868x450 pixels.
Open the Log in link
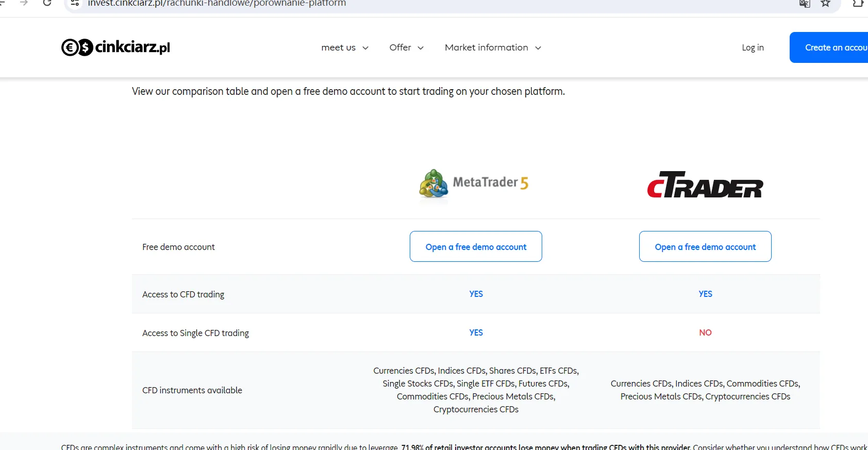pyautogui.click(x=753, y=47)
